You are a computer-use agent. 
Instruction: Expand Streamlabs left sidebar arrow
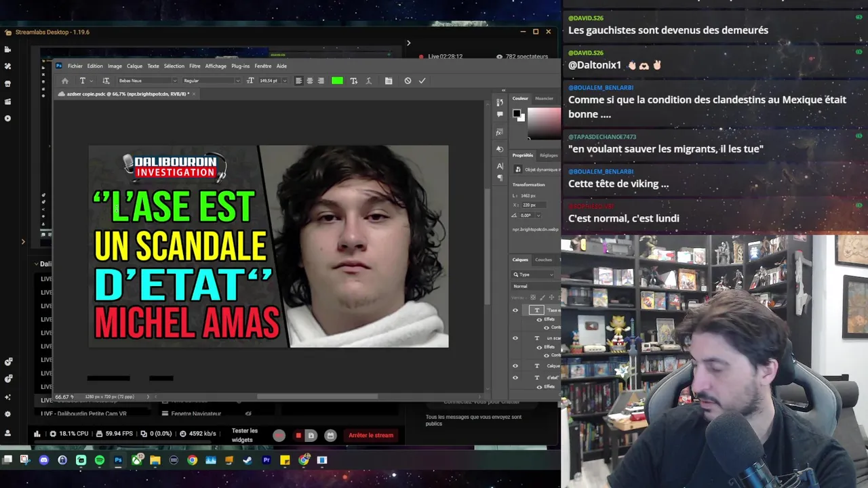(23, 241)
